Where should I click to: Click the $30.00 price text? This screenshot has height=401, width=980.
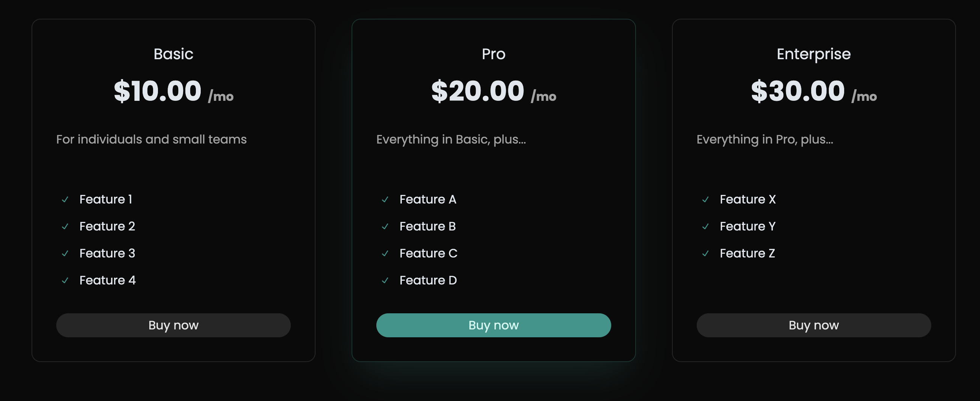click(798, 91)
